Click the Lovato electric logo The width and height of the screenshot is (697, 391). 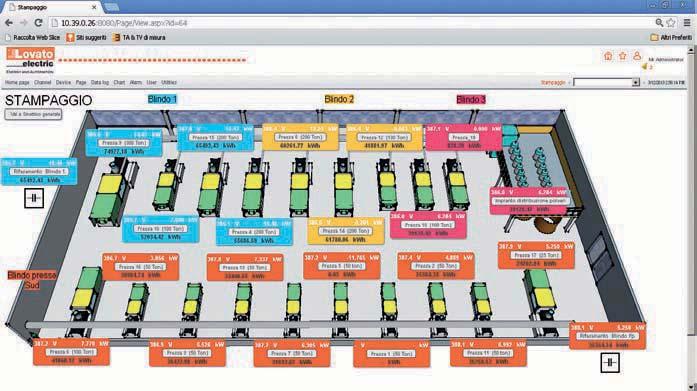(30, 60)
